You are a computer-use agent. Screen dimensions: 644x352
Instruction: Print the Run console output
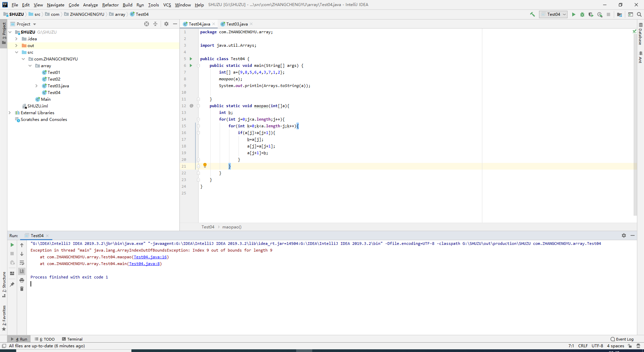tap(22, 280)
